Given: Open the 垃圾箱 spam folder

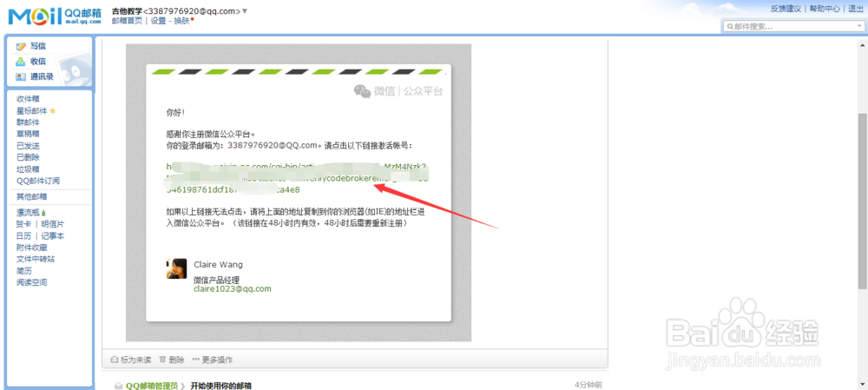Looking at the screenshot, I should coord(28,169).
